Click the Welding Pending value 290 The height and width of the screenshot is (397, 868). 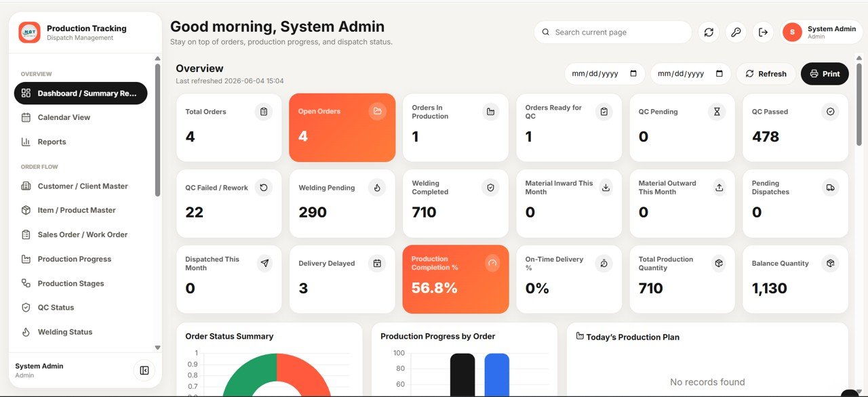click(x=313, y=213)
